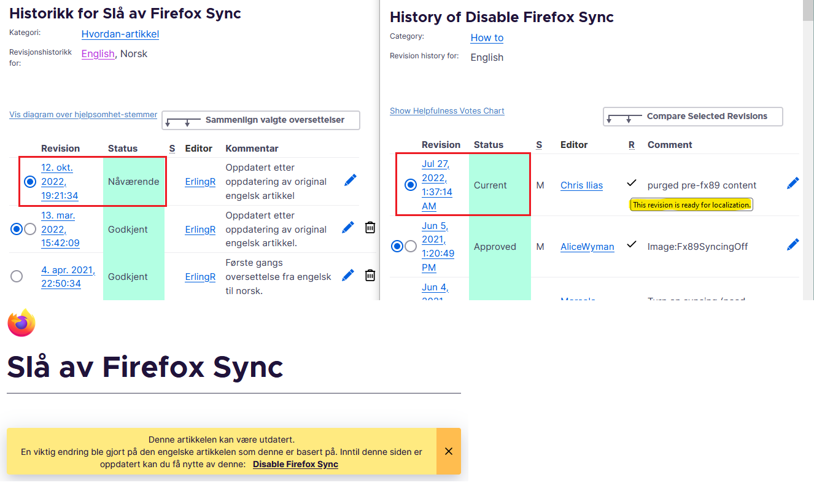Click the Kommentar column header
The width and height of the screenshot is (814, 504).
(252, 149)
